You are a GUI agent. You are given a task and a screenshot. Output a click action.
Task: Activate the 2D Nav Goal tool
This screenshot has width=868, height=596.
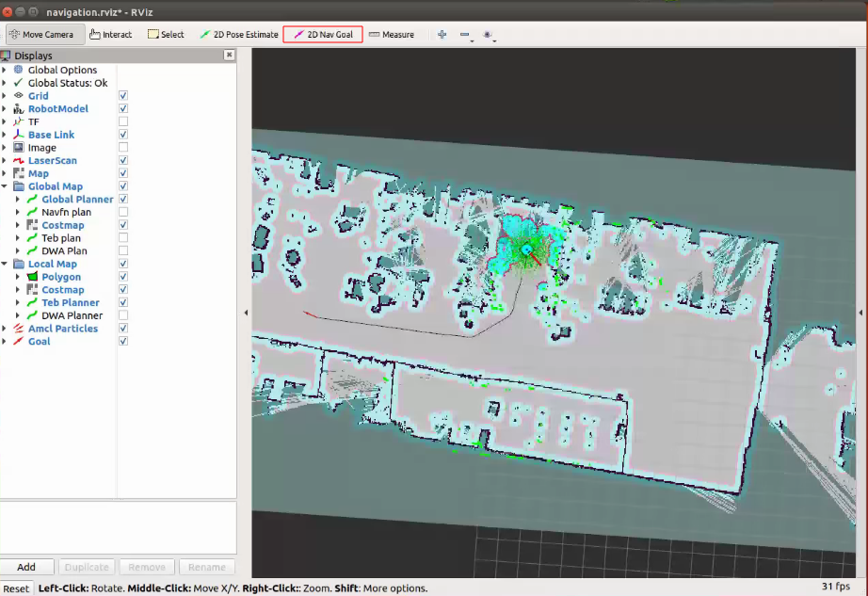click(x=323, y=34)
